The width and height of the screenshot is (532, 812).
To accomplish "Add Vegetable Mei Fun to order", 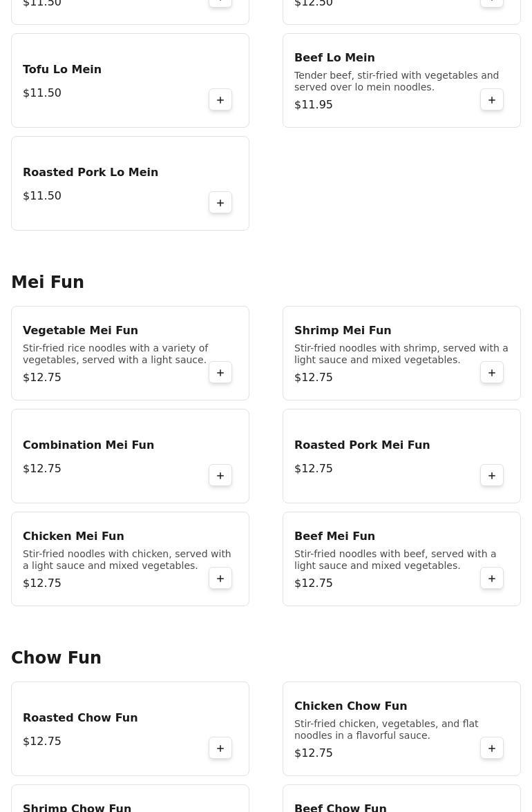I will click(x=220, y=373).
